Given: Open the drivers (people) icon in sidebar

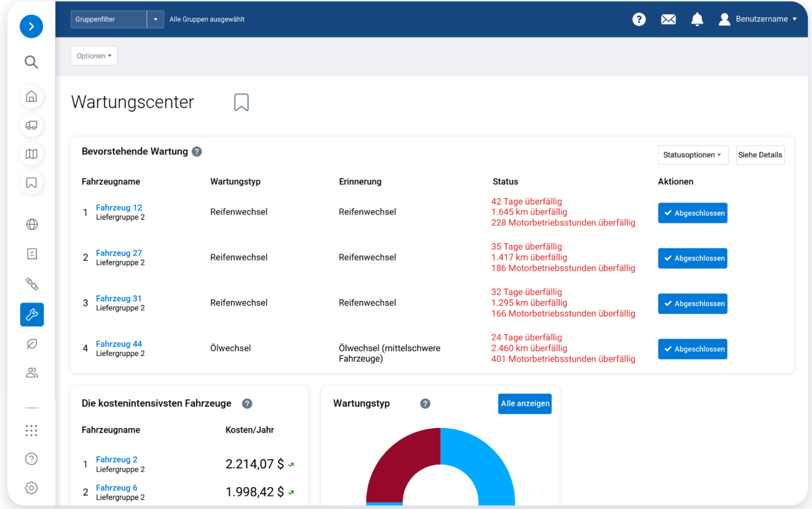Looking at the screenshot, I should 31,372.
